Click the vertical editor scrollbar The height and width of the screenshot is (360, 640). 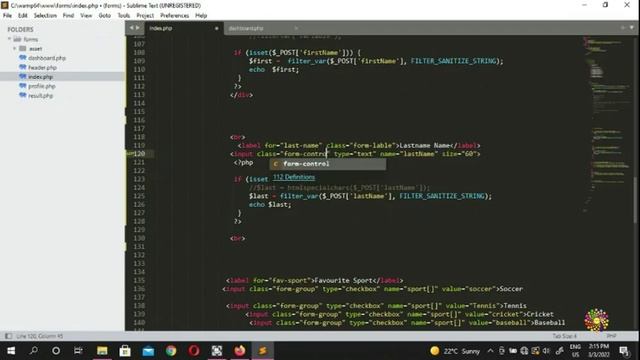point(636,200)
